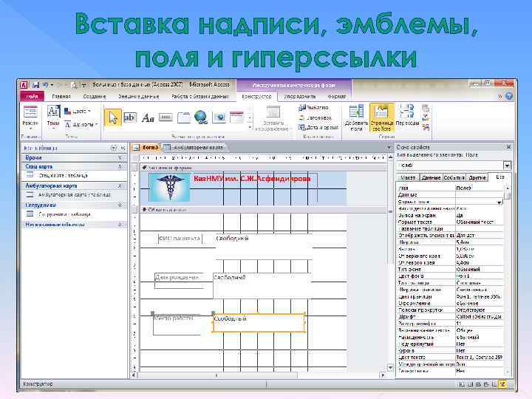Click the form vertical scrollbar down arrow
Image resolution: width=532 pixels, height=399 pixels.
[390, 368]
